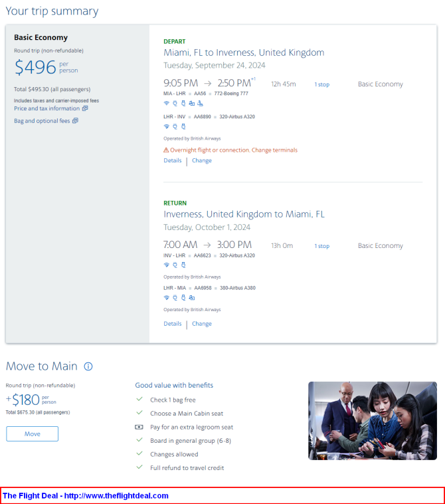Click the lie-flat seat icon for flight AA56

pyautogui.click(x=200, y=103)
